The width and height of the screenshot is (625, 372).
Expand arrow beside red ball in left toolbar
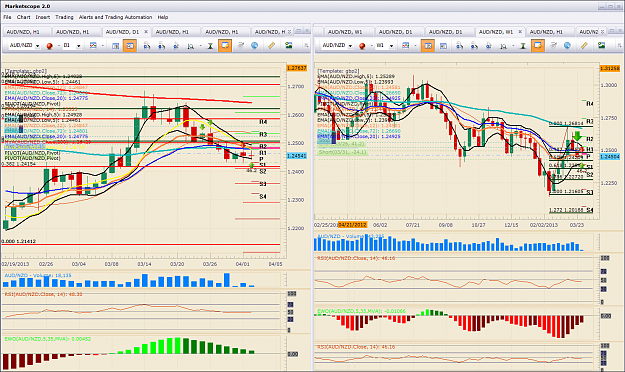58,46
